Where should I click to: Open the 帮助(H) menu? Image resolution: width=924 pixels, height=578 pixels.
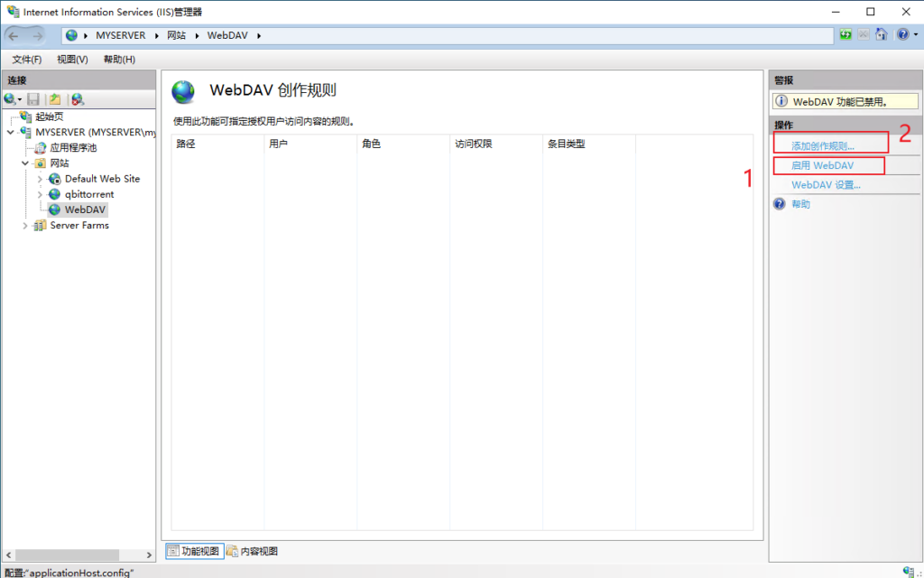point(119,60)
